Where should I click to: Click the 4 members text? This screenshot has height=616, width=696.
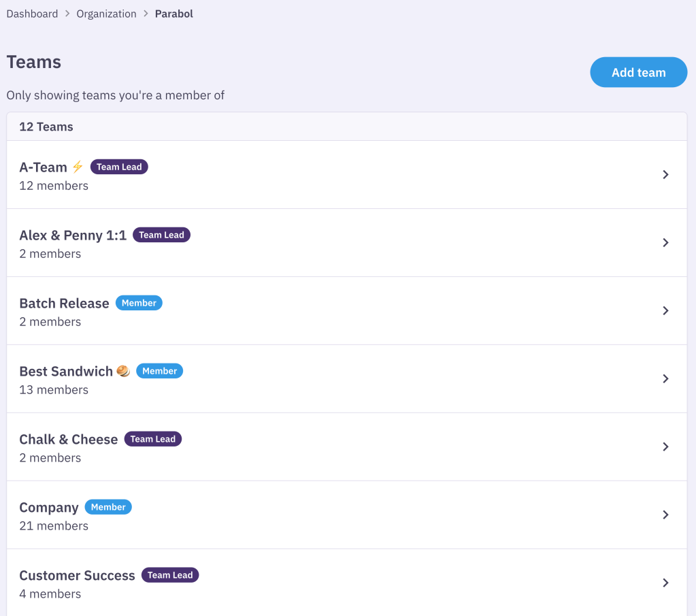[x=50, y=594]
